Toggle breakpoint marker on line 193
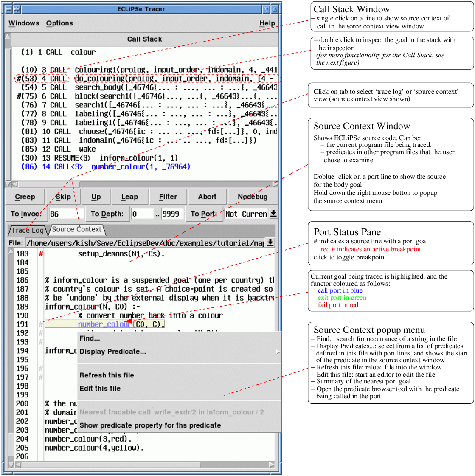Screen dimensions: 475x476 pos(41,342)
